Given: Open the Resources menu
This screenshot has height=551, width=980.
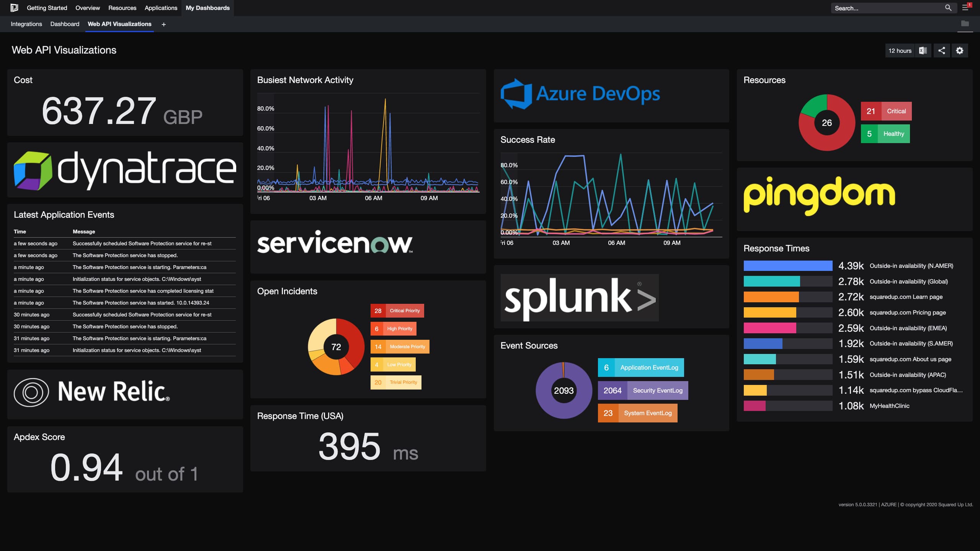Looking at the screenshot, I should pyautogui.click(x=122, y=8).
